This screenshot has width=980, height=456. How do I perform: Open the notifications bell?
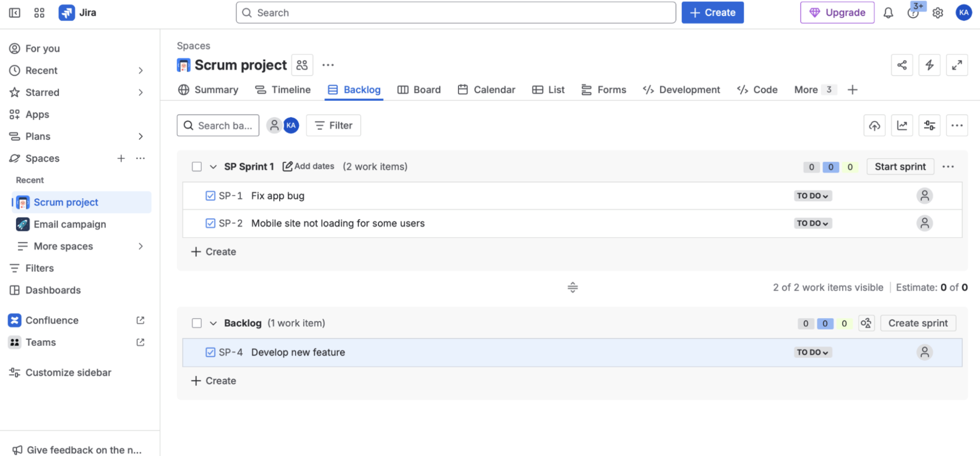click(x=888, y=13)
